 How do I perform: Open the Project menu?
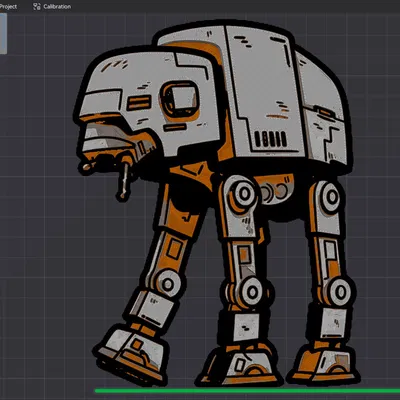coord(8,6)
